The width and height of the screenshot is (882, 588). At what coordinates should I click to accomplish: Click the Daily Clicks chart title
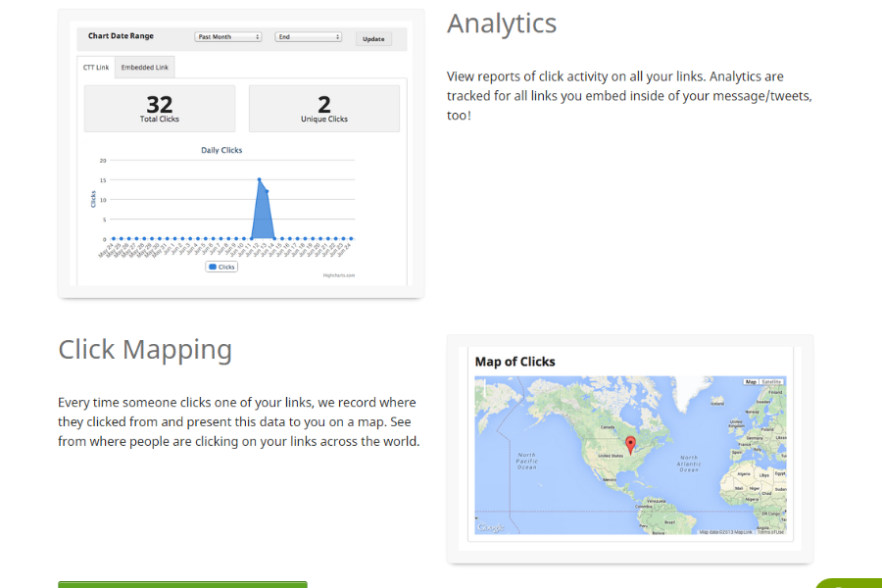pyautogui.click(x=221, y=150)
